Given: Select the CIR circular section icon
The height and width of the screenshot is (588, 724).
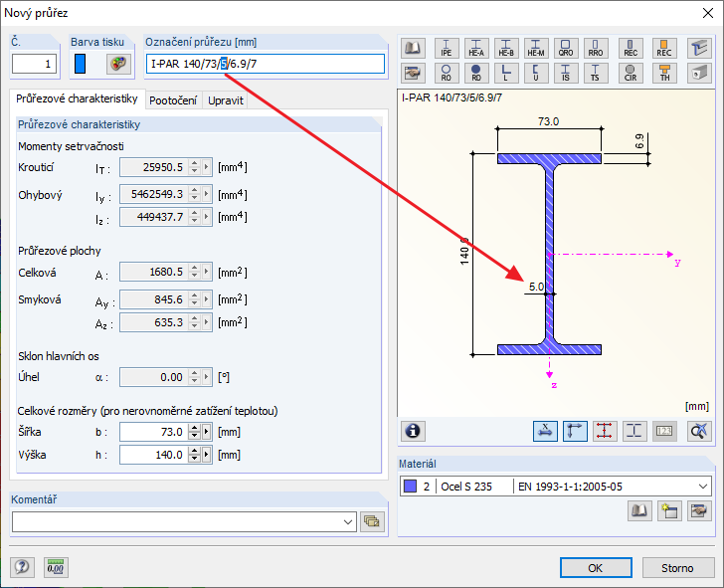Looking at the screenshot, I should 631,73.
